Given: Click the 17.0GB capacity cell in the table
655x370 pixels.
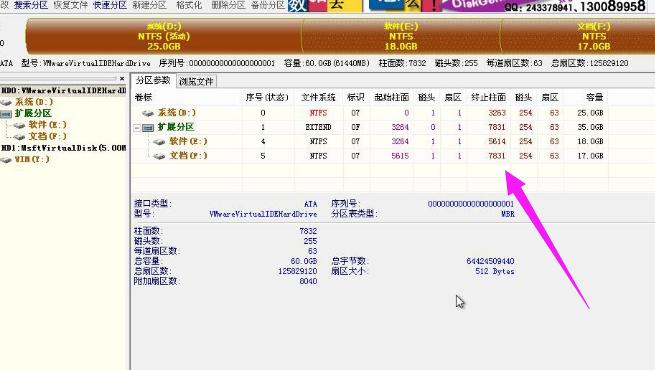Looking at the screenshot, I should click(x=590, y=156).
